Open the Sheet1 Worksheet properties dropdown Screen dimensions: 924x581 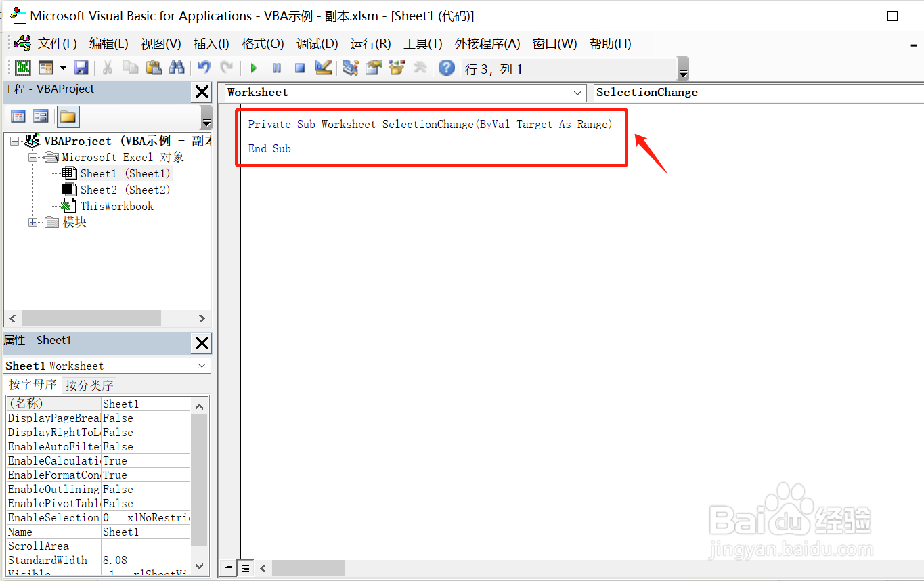[x=202, y=366]
